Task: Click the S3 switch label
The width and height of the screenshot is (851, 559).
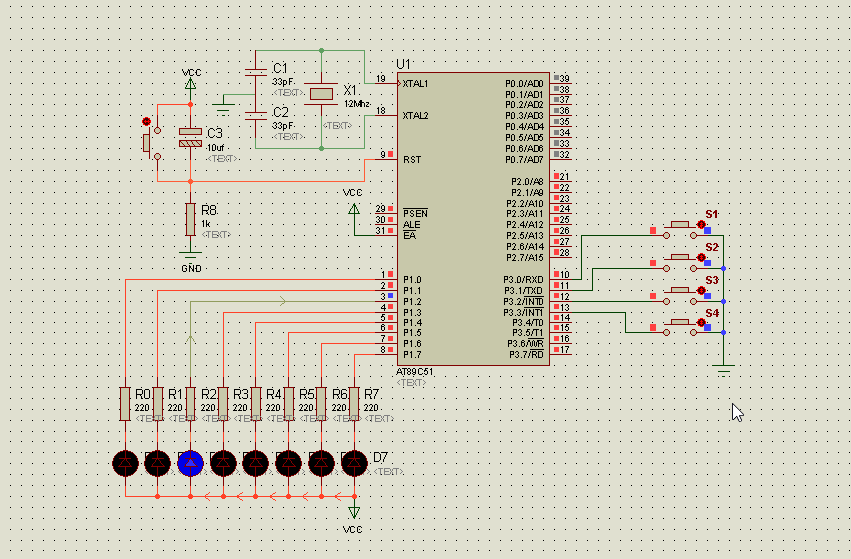Action: coord(712,280)
